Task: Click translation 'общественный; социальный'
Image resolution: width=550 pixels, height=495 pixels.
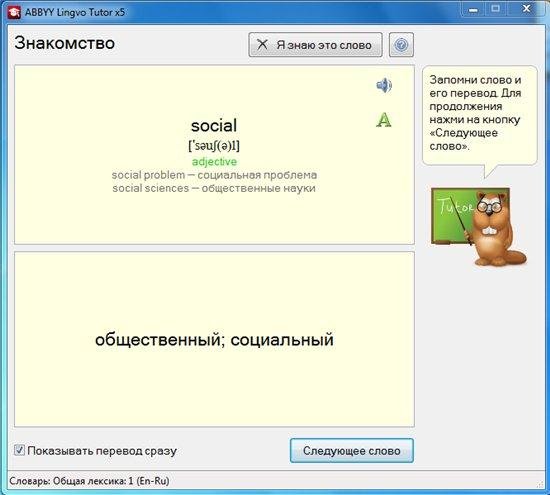Action: point(214,340)
